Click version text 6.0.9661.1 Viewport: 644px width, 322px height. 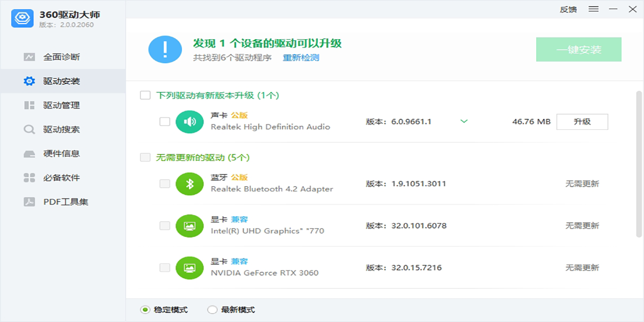[x=411, y=122]
